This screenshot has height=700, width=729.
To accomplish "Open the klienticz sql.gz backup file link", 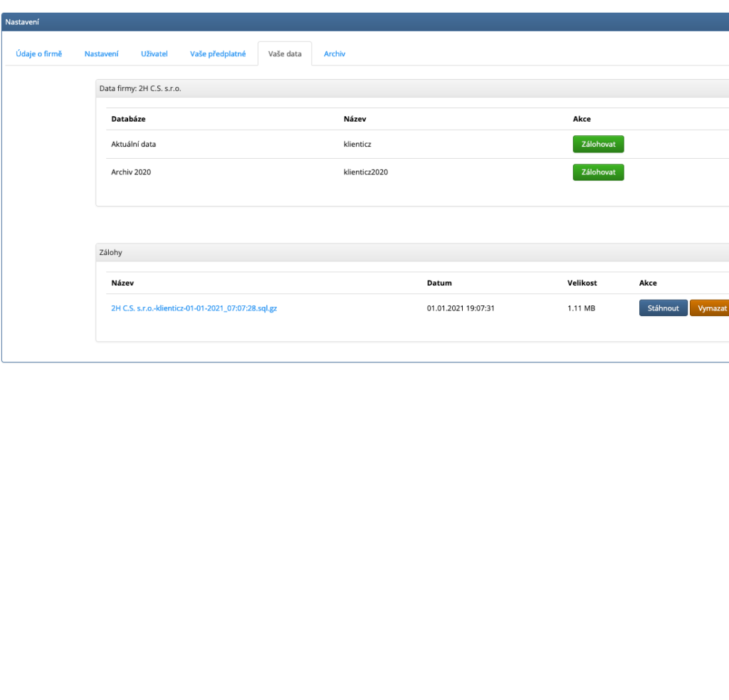I will [194, 309].
